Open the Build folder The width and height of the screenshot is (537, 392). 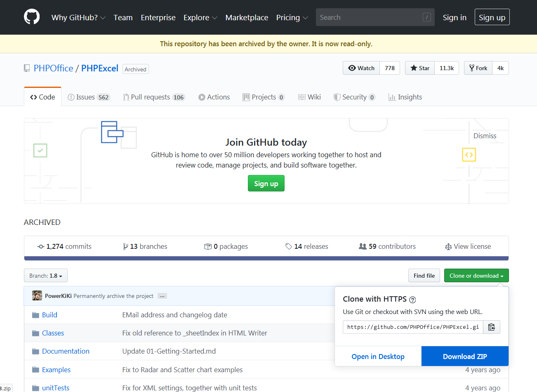[49, 315]
